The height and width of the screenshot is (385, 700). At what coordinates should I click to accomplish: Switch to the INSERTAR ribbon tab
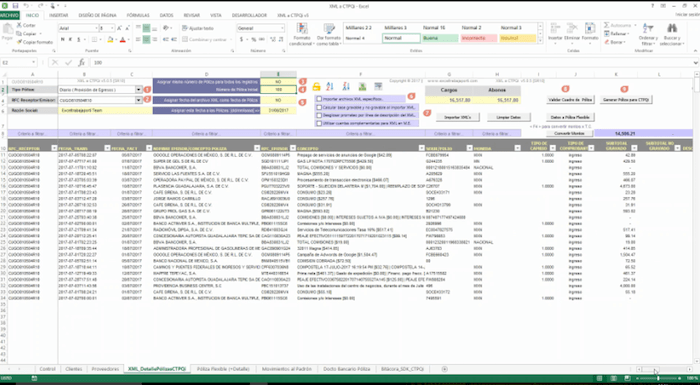click(58, 15)
